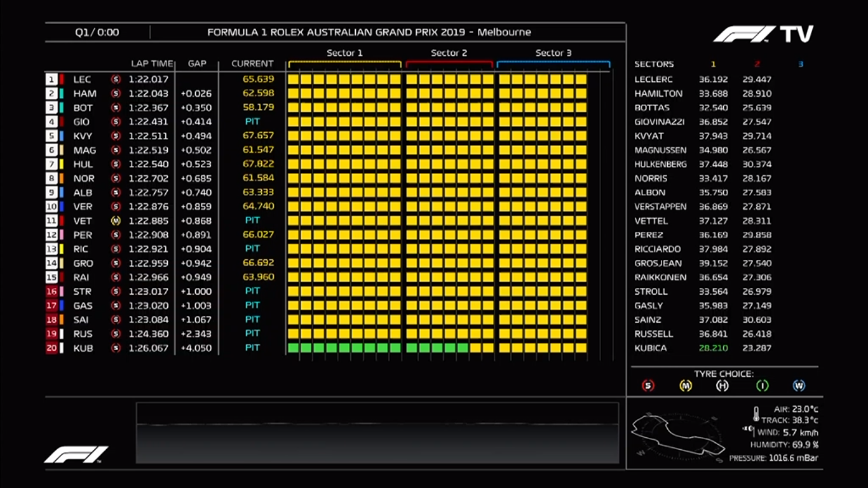Click position number 1 badge for LEC
This screenshot has height=488, width=868.
[51, 79]
